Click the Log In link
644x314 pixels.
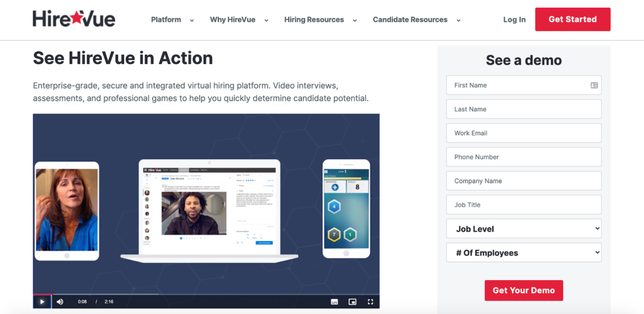(x=514, y=20)
